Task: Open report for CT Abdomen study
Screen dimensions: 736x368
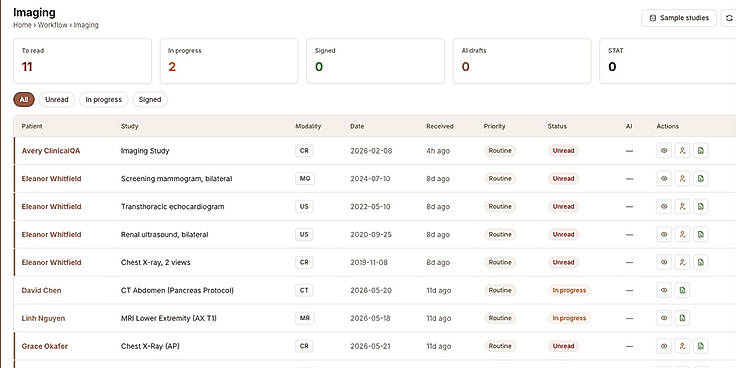Action: (x=682, y=290)
